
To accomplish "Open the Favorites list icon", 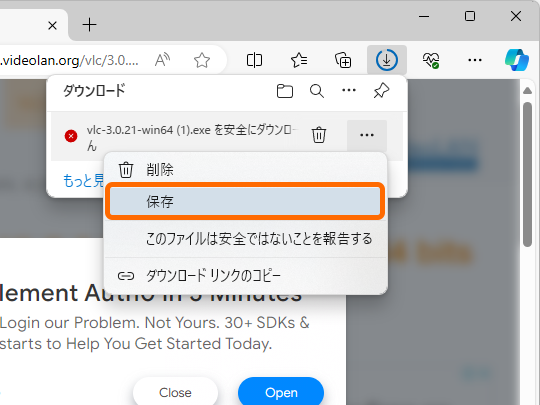I will coord(299,60).
